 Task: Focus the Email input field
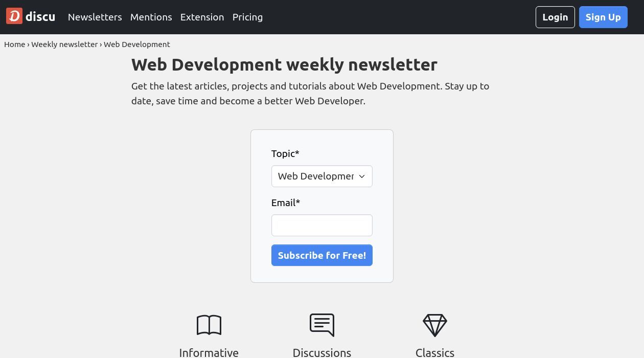pos(322,226)
